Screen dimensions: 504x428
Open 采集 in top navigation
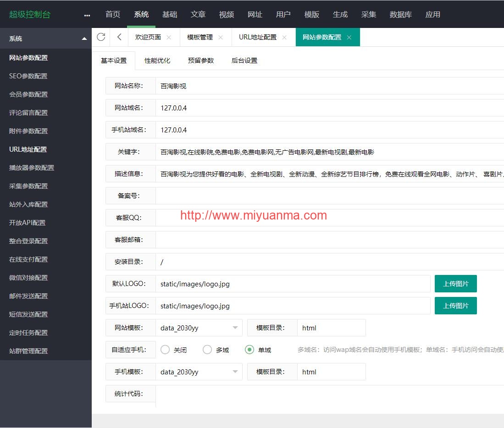[368, 15]
